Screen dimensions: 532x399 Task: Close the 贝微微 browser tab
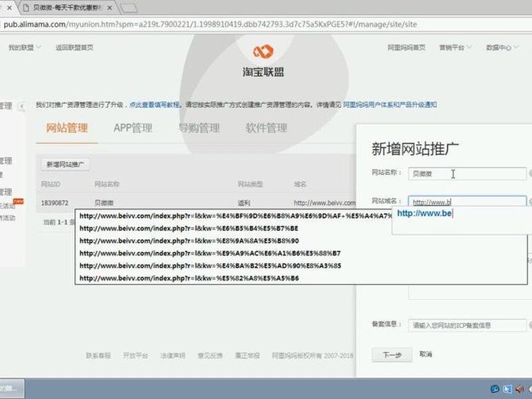click(x=110, y=7)
